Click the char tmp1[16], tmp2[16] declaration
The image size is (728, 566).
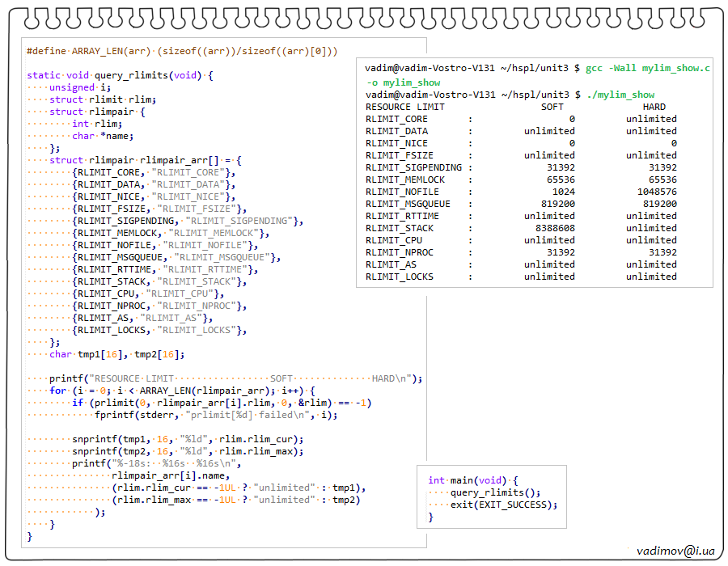coord(117,354)
